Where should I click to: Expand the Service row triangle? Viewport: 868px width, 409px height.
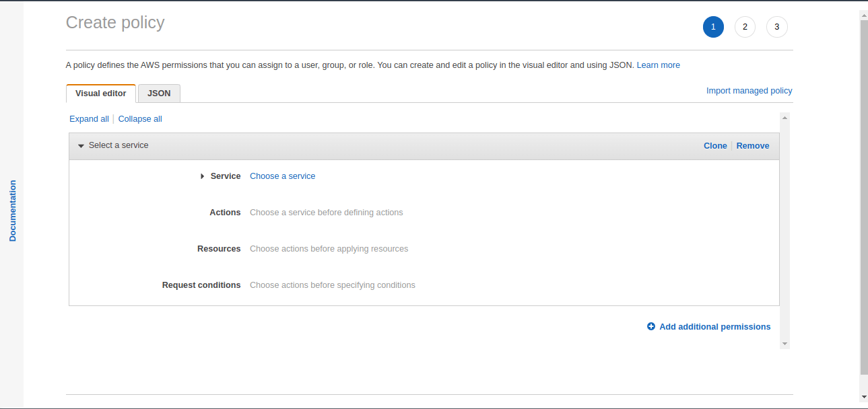click(x=202, y=176)
